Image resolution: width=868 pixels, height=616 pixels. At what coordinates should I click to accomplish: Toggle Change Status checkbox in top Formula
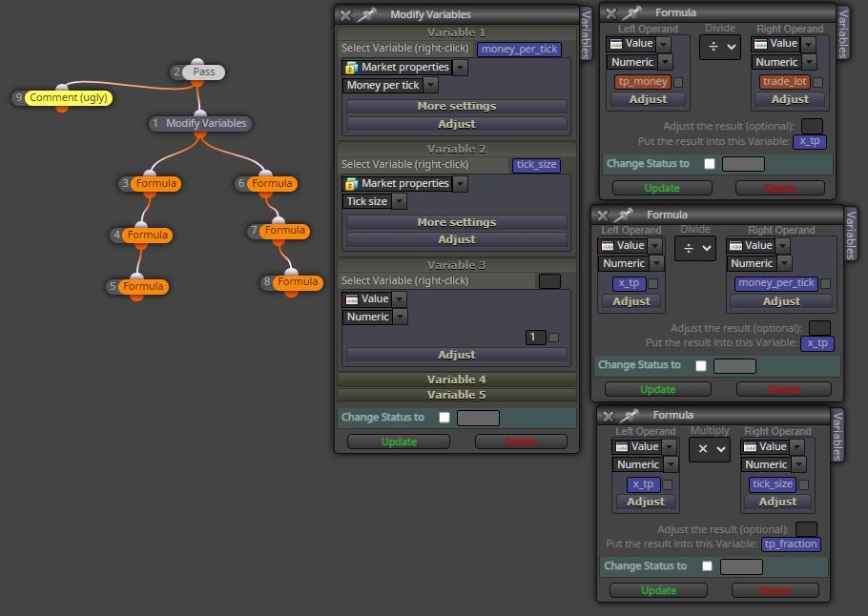tap(709, 164)
